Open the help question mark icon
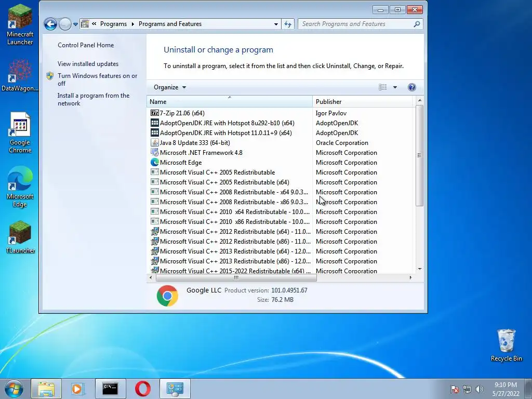Viewport: 532px width, 399px height. click(x=411, y=87)
